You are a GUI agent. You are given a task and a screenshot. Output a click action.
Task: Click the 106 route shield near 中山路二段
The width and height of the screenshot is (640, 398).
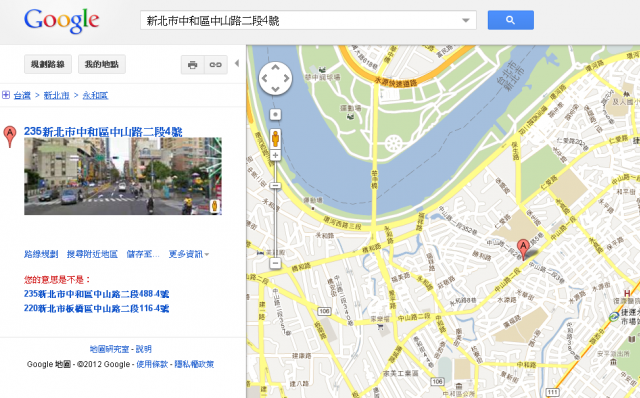(x=324, y=311)
